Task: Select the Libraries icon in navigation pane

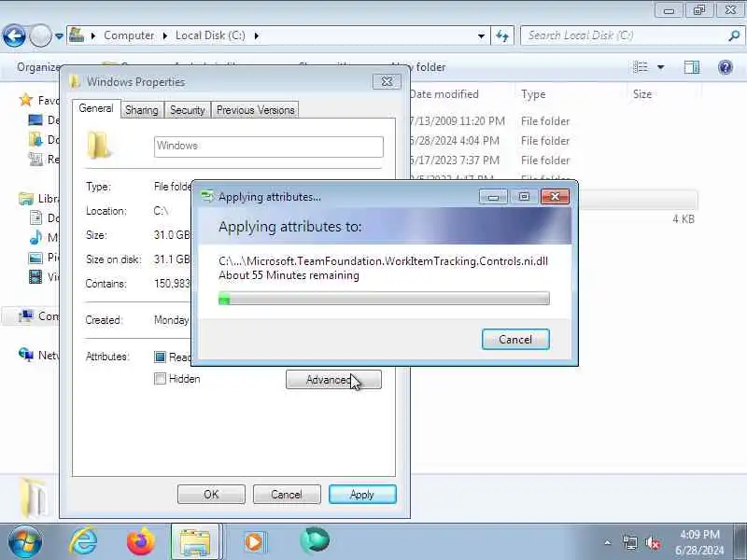Action: click(x=26, y=198)
